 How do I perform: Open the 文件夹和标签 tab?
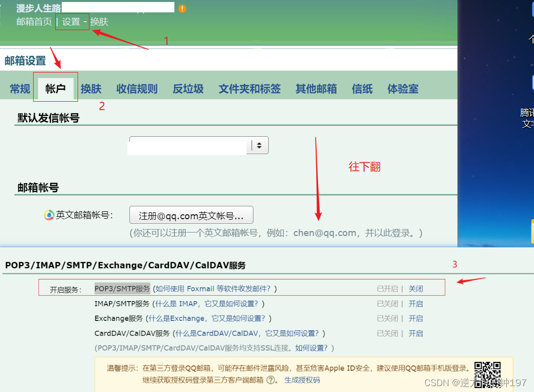click(249, 89)
